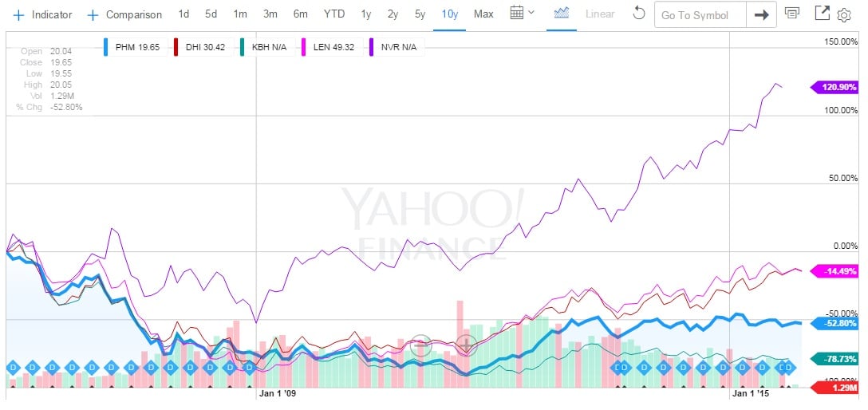Toggle the Linear scale option
This screenshot has height=410, width=868.
tap(600, 14)
